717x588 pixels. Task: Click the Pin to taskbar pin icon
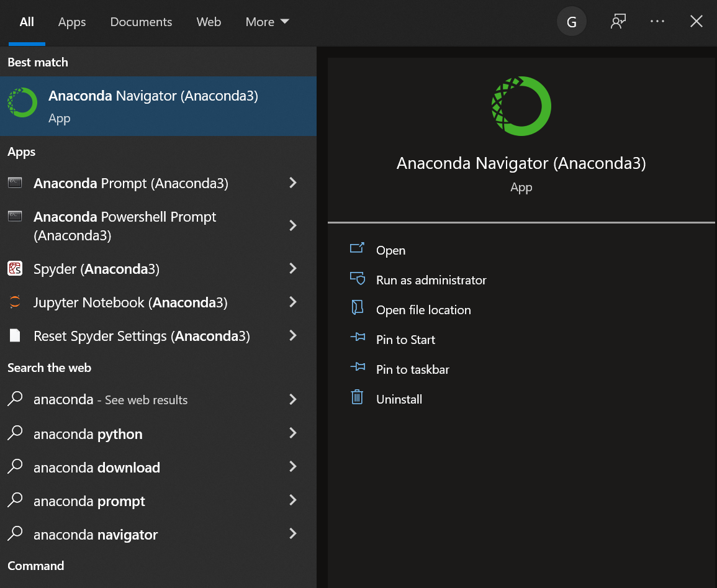[x=358, y=367]
